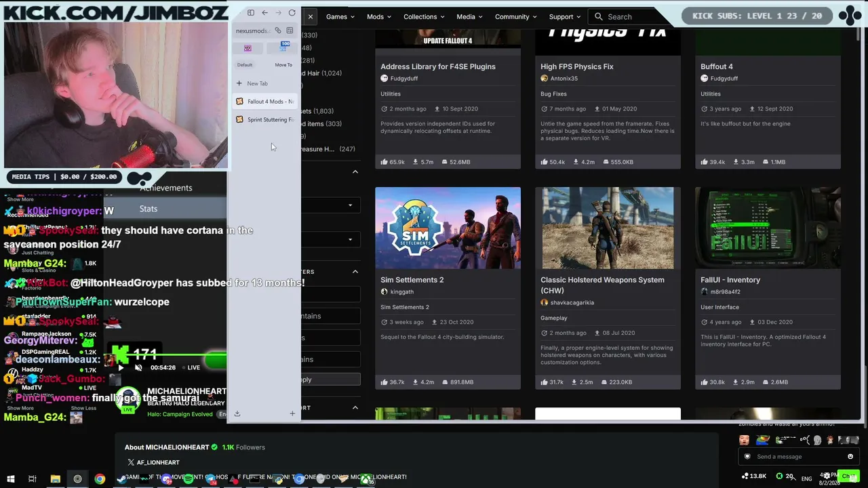The height and width of the screenshot is (488, 868).
Task: Unmute the Kick stream volume icon
Action: pos(138,367)
